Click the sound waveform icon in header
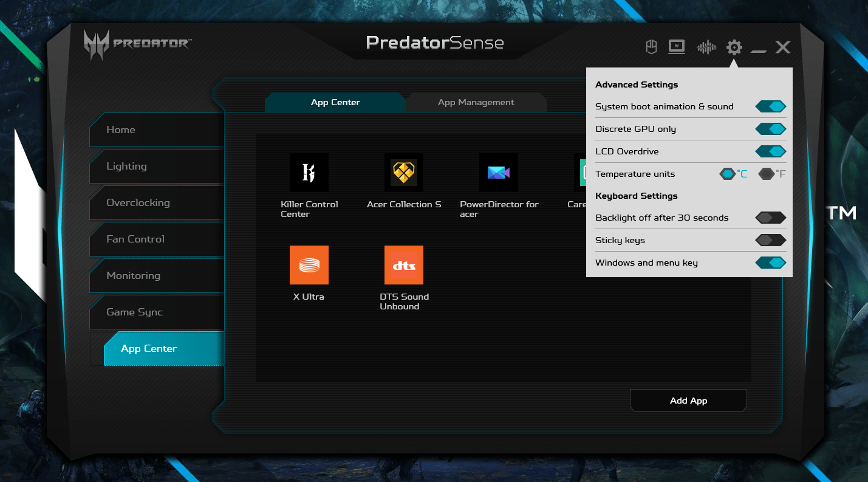868x482 pixels. click(706, 47)
